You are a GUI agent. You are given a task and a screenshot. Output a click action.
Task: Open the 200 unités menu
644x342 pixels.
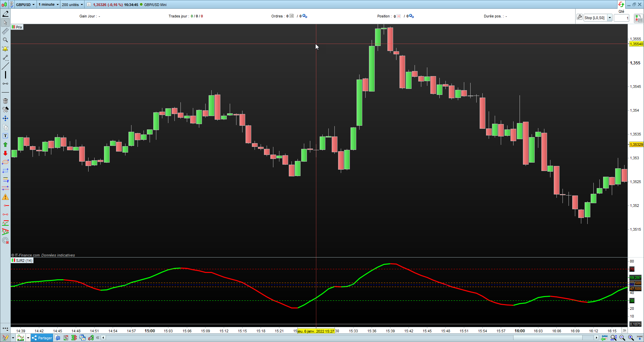click(72, 5)
